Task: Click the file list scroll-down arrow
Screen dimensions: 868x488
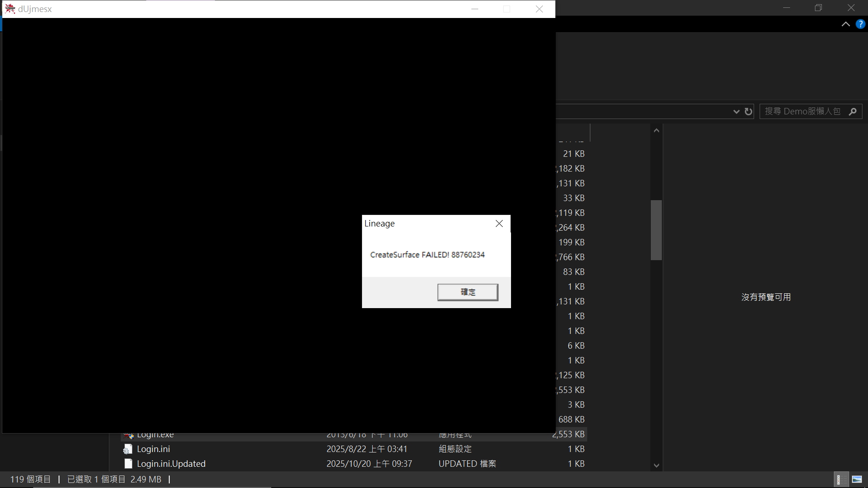Action: 656,465
